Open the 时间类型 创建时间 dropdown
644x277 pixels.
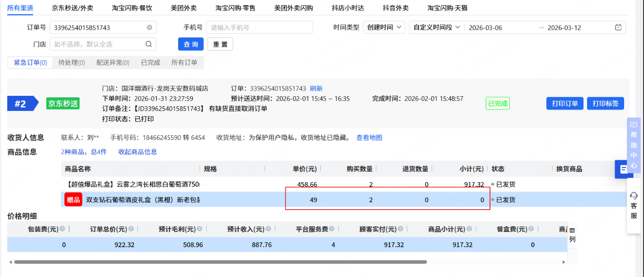(384, 28)
